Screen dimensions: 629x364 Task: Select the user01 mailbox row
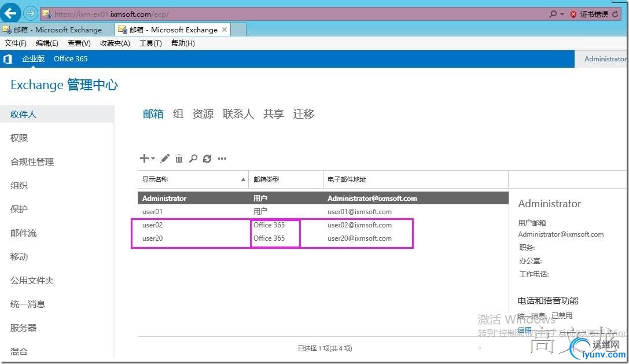(323, 211)
